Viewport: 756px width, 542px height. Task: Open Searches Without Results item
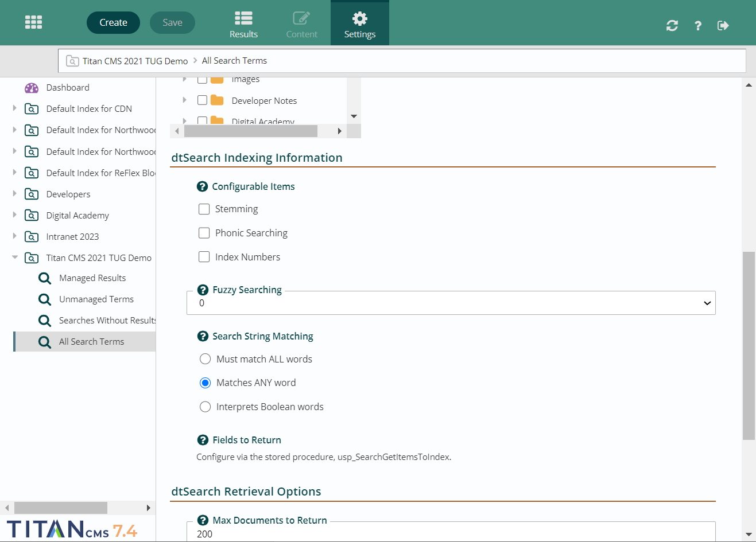click(x=107, y=321)
